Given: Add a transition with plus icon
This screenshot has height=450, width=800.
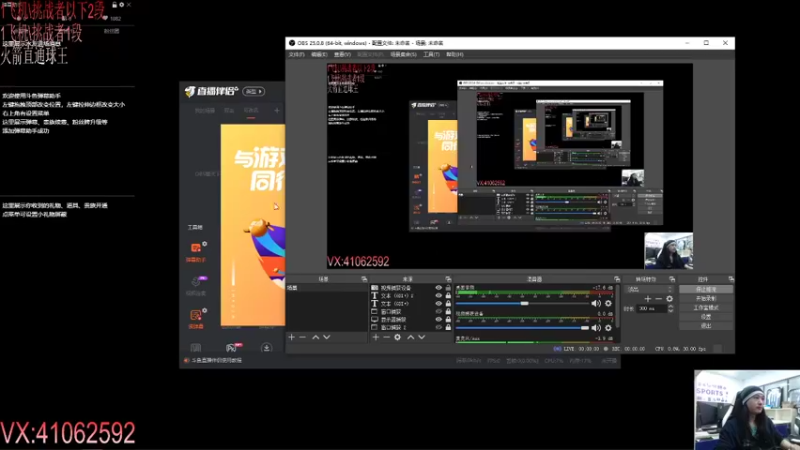Looking at the screenshot, I should coord(647,299).
